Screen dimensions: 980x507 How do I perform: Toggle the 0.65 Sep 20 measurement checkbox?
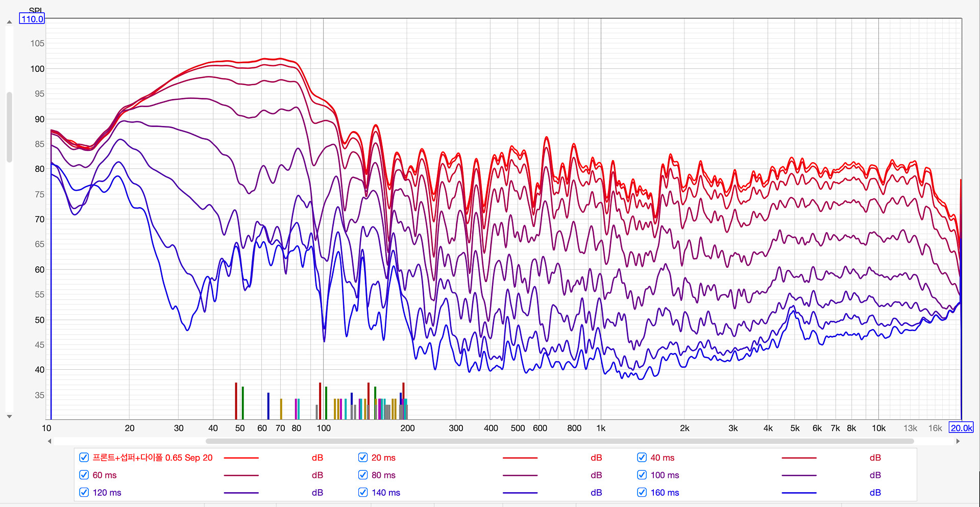click(x=84, y=458)
